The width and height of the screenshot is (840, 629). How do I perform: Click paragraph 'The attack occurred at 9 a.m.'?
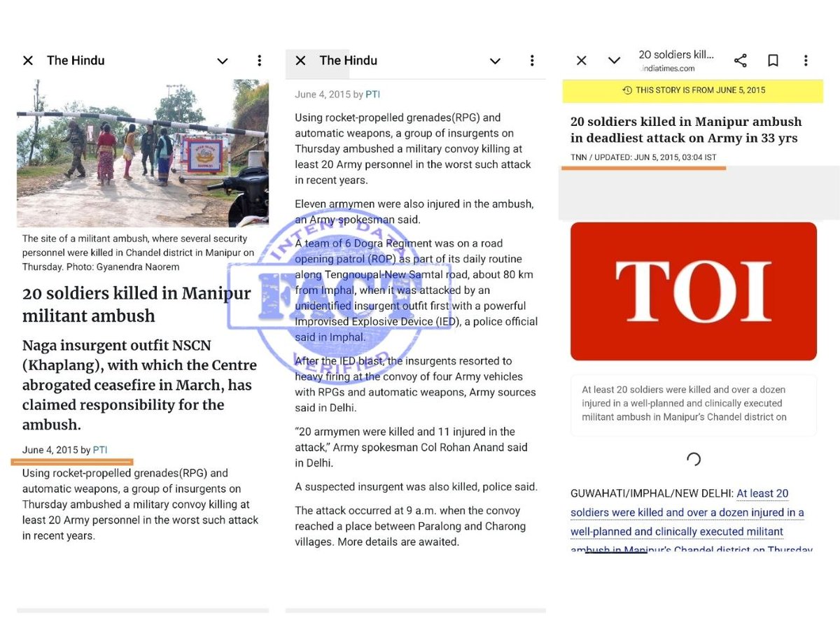click(x=410, y=526)
